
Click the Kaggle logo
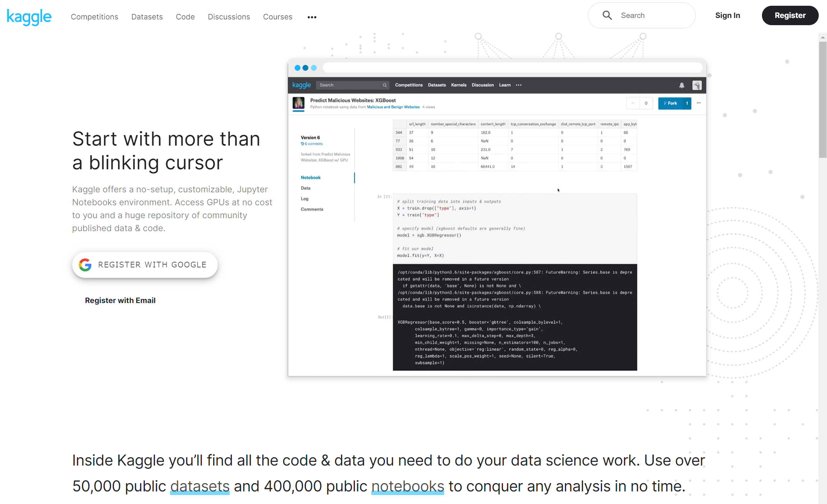pyautogui.click(x=29, y=17)
